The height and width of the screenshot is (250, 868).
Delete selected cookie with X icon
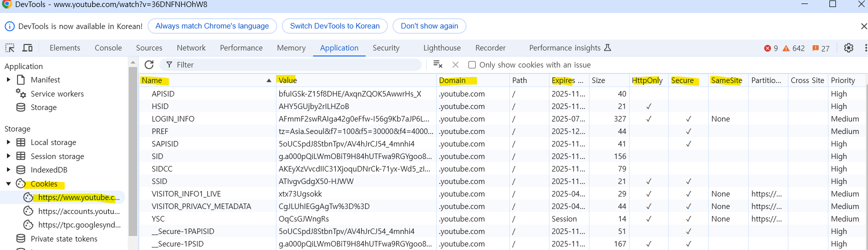tap(455, 64)
